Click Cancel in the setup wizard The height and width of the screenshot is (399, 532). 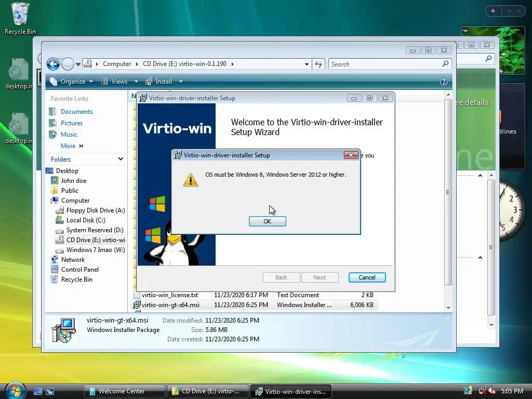(x=367, y=277)
